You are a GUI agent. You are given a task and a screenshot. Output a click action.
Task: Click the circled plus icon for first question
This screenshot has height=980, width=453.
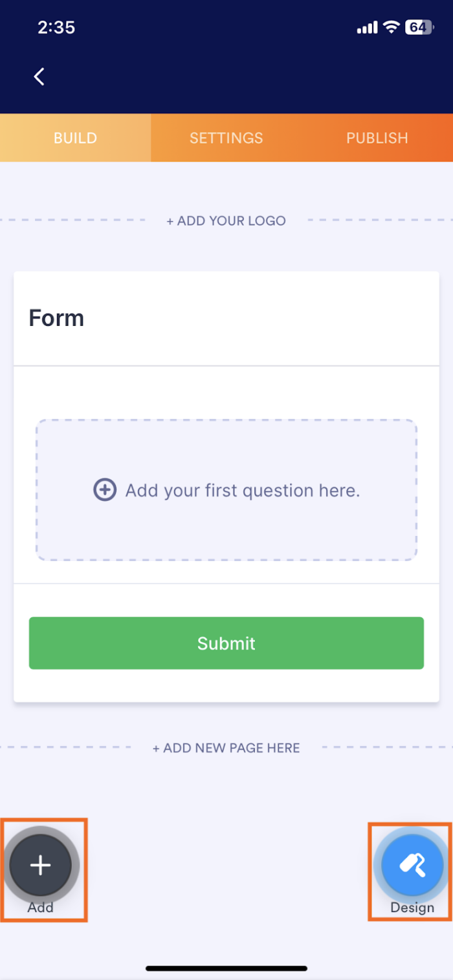tap(105, 490)
